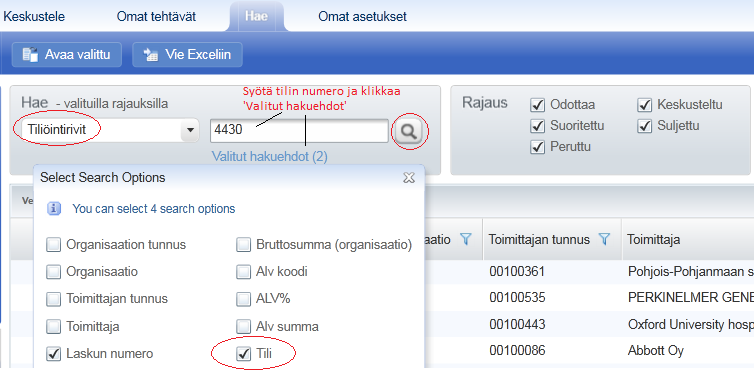Click the search field containing 4430
The height and width of the screenshot is (373, 754).
299,131
